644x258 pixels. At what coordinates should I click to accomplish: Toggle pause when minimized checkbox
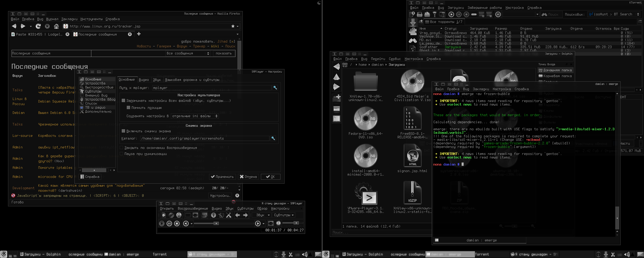click(121, 154)
